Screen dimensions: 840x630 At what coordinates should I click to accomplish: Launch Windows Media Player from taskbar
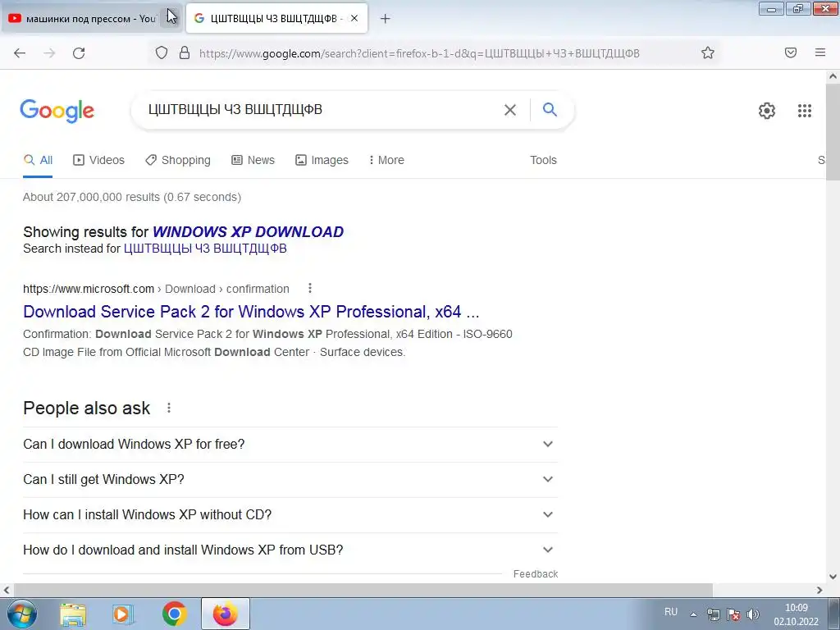point(123,614)
